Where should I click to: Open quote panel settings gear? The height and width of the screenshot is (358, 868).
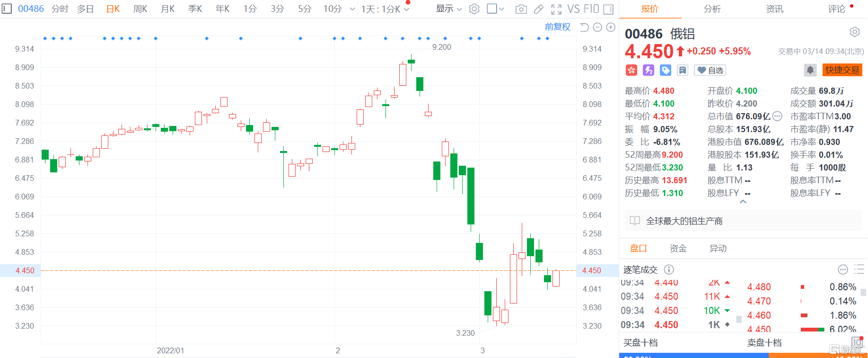854,32
